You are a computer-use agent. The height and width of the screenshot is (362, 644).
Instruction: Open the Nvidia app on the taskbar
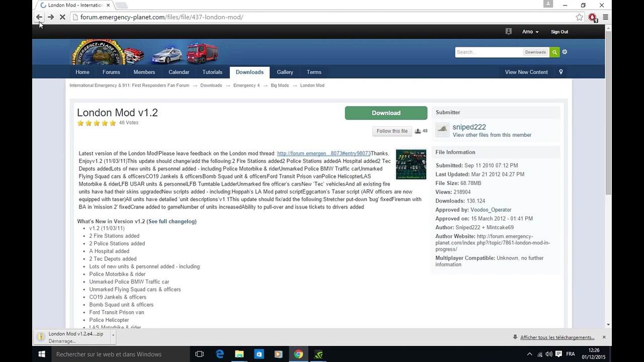tap(318, 354)
